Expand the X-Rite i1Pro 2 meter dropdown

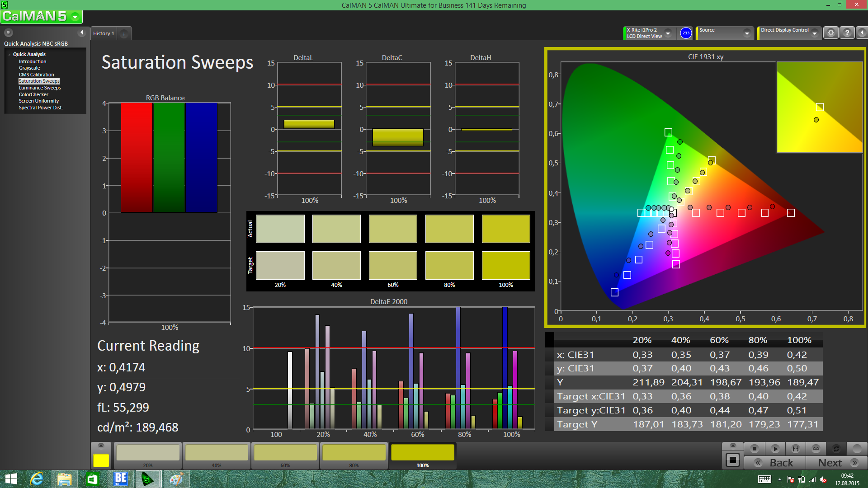(x=668, y=33)
